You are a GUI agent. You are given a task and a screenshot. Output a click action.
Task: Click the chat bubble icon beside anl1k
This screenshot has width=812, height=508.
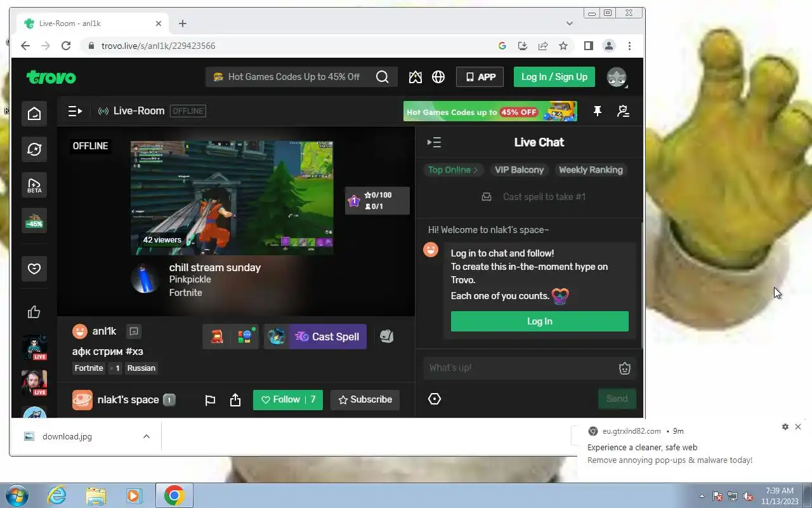click(x=133, y=331)
